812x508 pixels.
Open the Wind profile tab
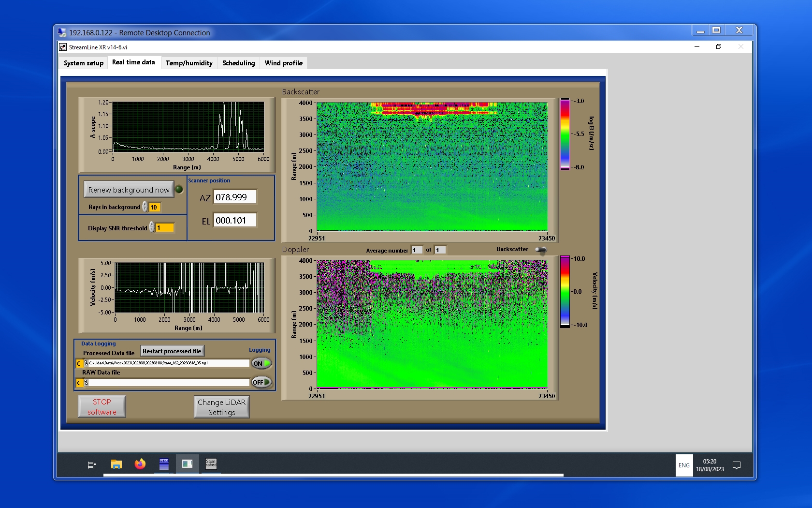(x=283, y=63)
